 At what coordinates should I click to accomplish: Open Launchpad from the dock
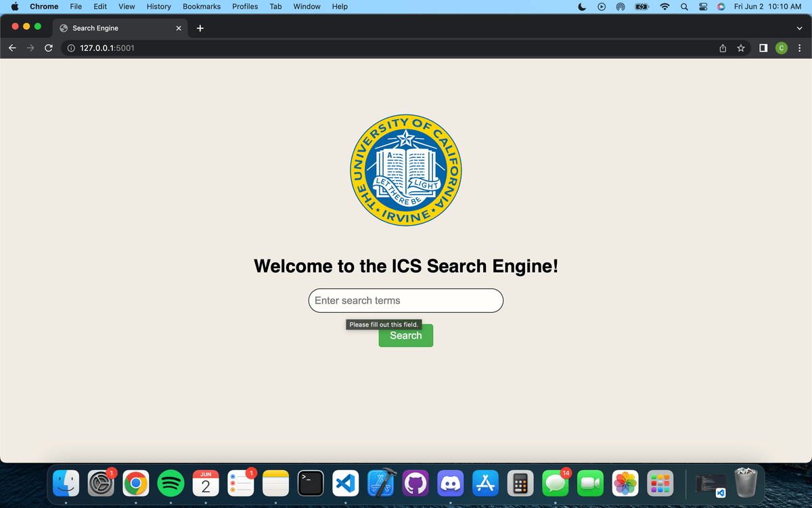point(660,483)
